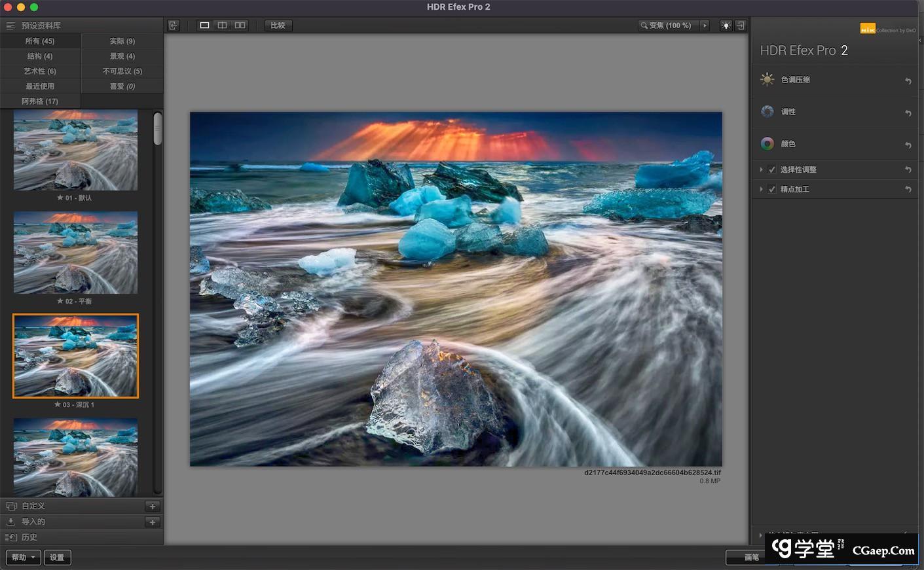Expand the 选择性调整 section triangle
Viewport: 924px width, 570px height.
(761, 170)
